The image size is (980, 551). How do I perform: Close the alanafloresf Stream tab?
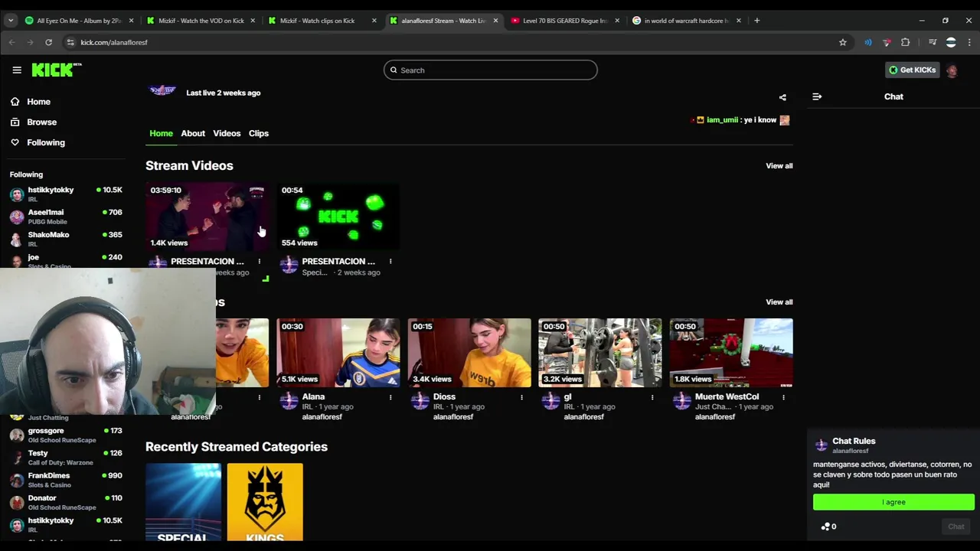click(x=495, y=21)
